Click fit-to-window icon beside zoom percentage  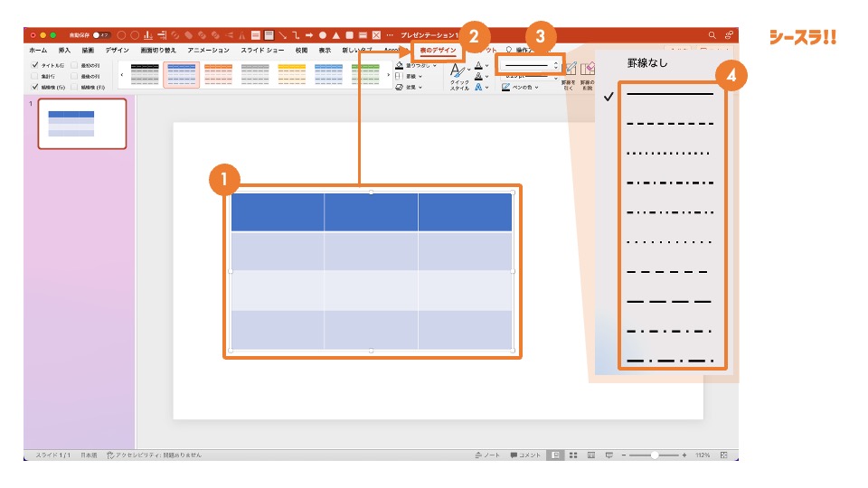click(x=723, y=455)
